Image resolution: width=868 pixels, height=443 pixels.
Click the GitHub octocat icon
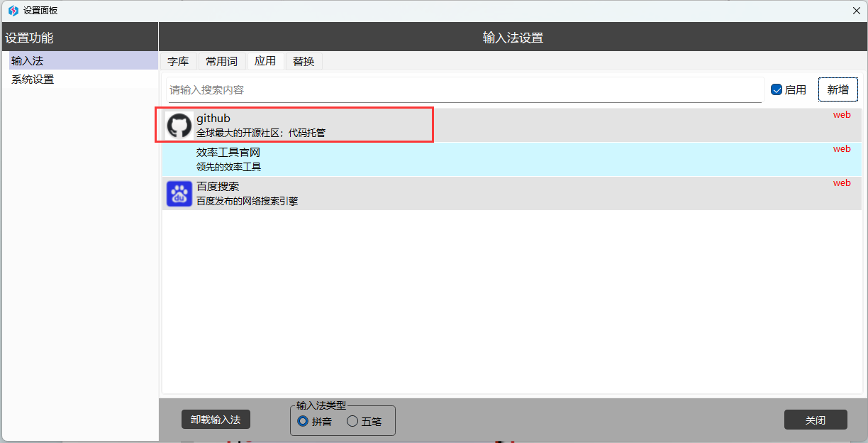click(x=179, y=126)
